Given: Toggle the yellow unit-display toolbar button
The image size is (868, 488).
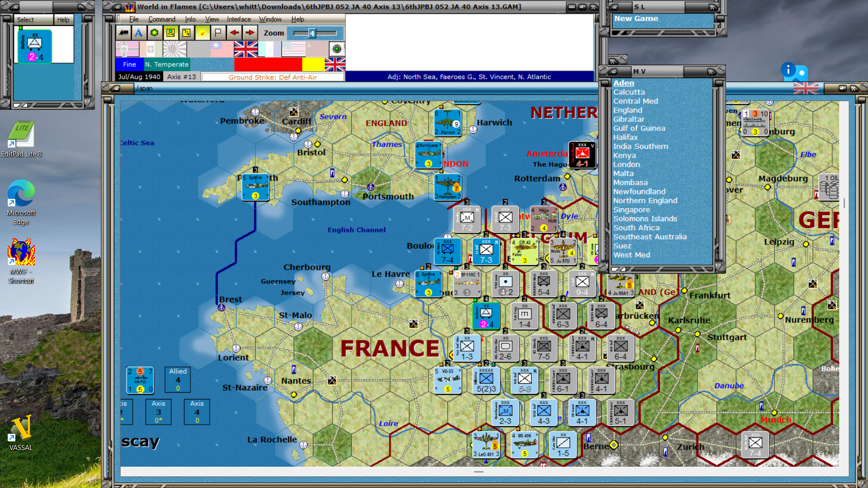Looking at the screenshot, I should [170, 33].
